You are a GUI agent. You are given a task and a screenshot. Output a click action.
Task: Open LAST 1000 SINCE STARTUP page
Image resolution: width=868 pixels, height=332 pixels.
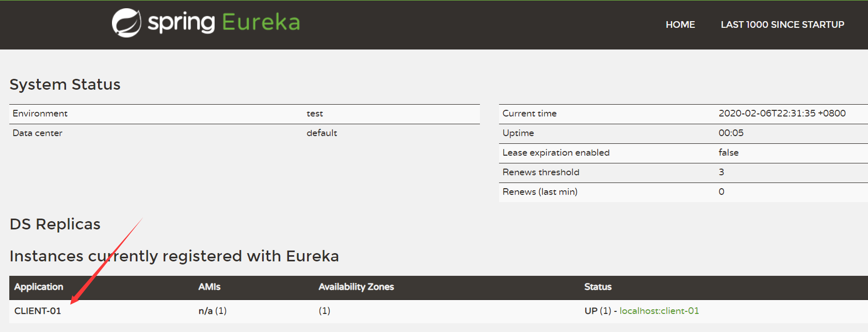[x=782, y=25]
